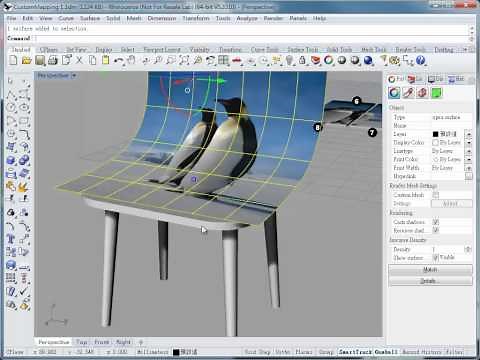Viewport: 480px width, 360px height.
Task: Click the color wheel Object properties icon
Action: 394,93
